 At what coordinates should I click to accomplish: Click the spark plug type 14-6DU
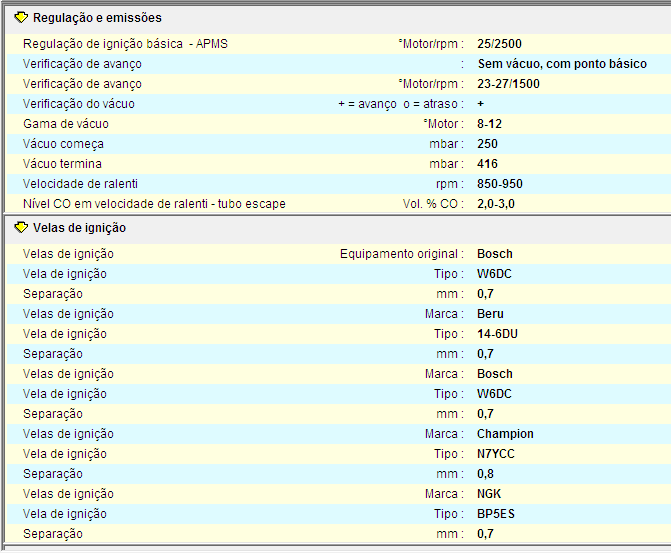click(497, 334)
